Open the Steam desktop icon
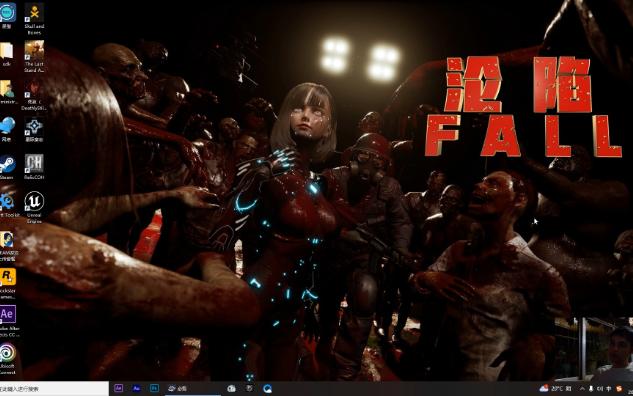Viewport: 633px width, 396px height. [7, 168]
